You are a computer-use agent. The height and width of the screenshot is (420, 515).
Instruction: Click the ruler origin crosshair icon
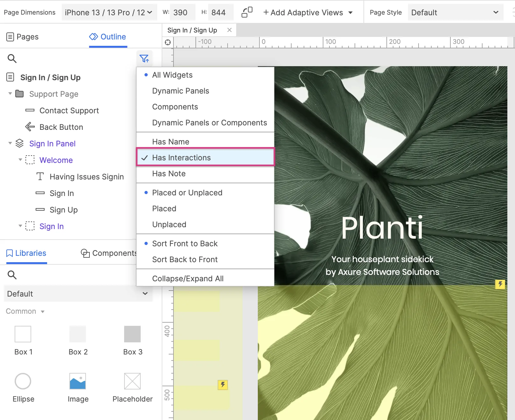[x=168, y=42]
